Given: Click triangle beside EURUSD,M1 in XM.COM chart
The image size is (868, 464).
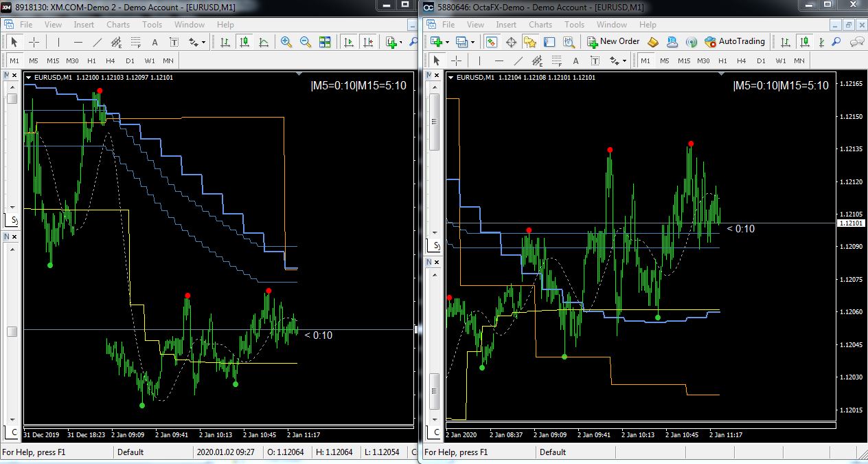Looking at the screenshot, I should (28, 78).
